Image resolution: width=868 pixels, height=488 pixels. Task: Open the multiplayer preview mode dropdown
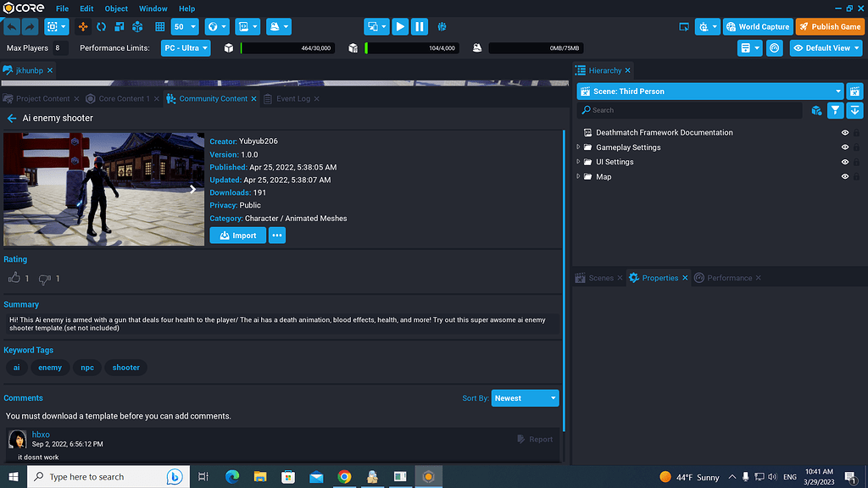click(376, 26)
